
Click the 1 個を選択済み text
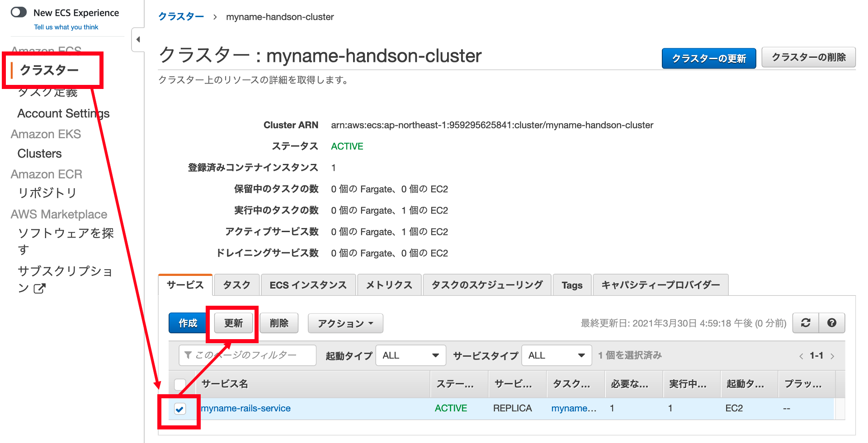click(630, 355)
